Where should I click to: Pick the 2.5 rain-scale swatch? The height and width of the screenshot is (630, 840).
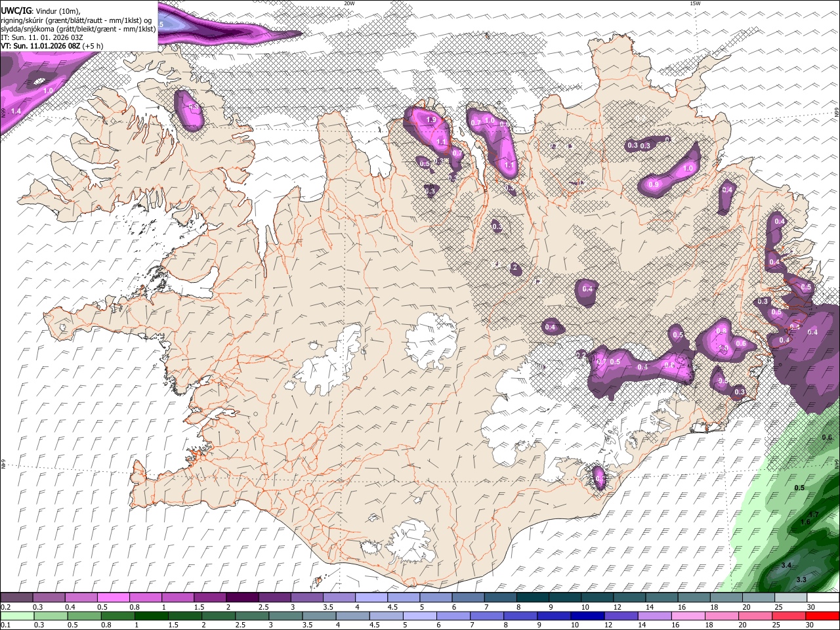click(x=251, y=616)
